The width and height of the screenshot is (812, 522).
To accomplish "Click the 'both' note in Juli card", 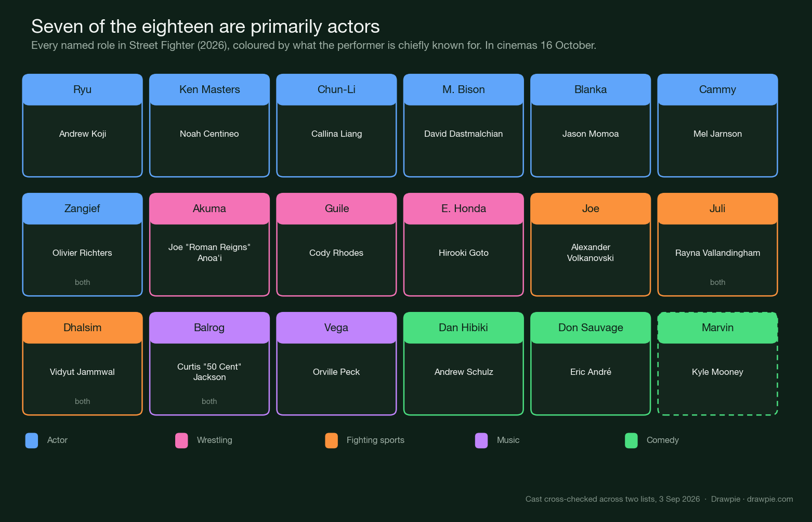I will pos(717,282).
